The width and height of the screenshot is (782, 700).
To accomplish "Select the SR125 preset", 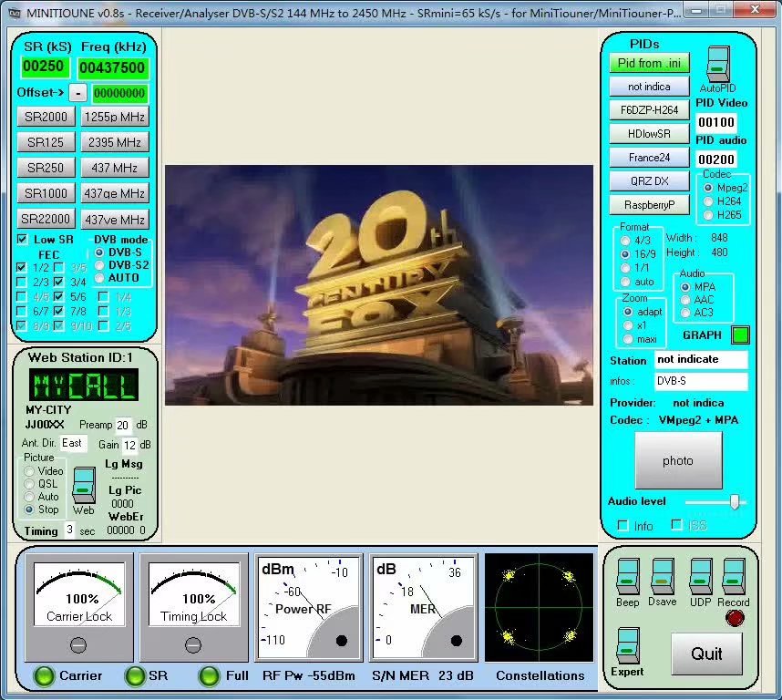I will [x=46, y=142].
